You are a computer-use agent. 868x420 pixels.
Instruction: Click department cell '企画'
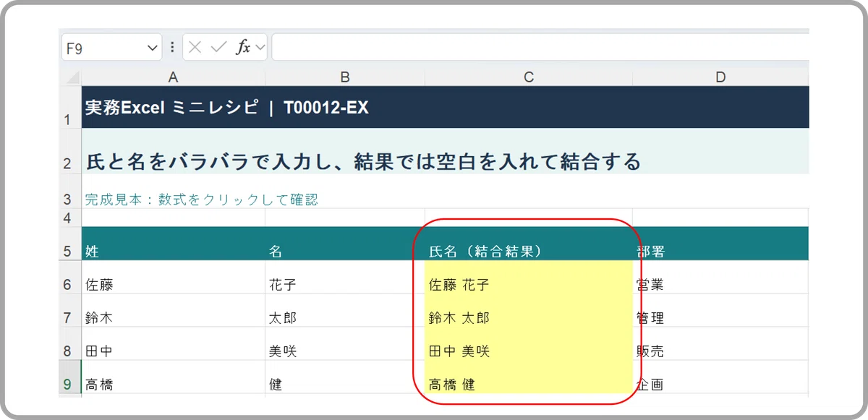click(x=720, y=377)
